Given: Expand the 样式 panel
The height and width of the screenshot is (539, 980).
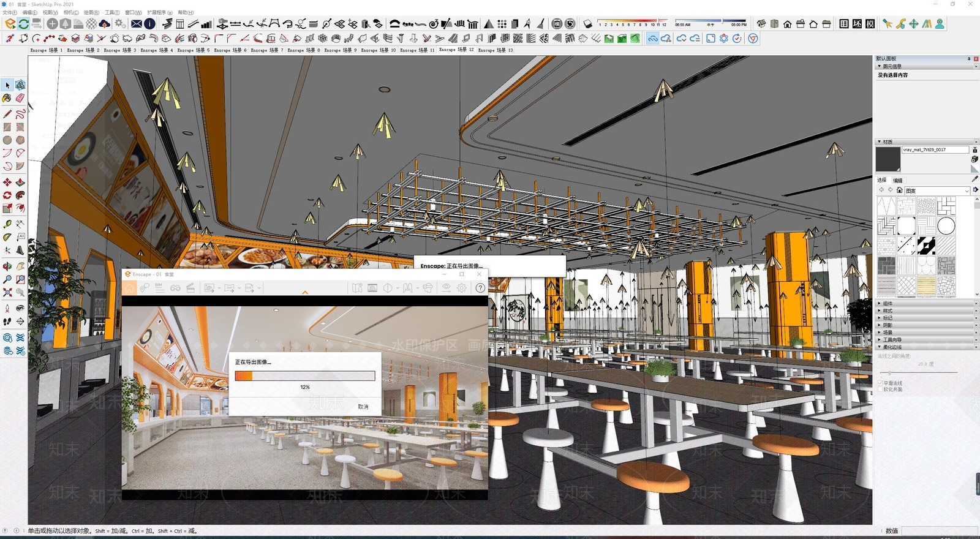Looking at the screenshot, I should [x=927, y=311].
